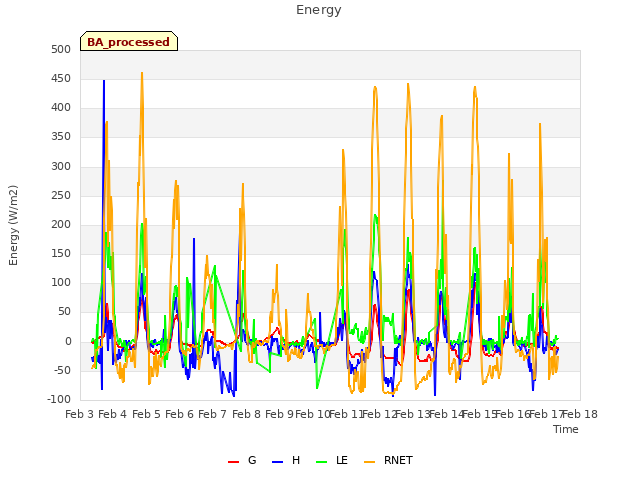Click the Time axis label
This screenshot has height=480, width=640.
[x=565, y=429]
